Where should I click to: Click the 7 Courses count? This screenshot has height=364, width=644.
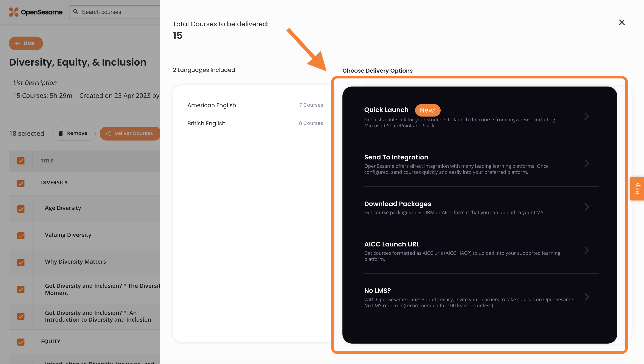tap(311, 105)
